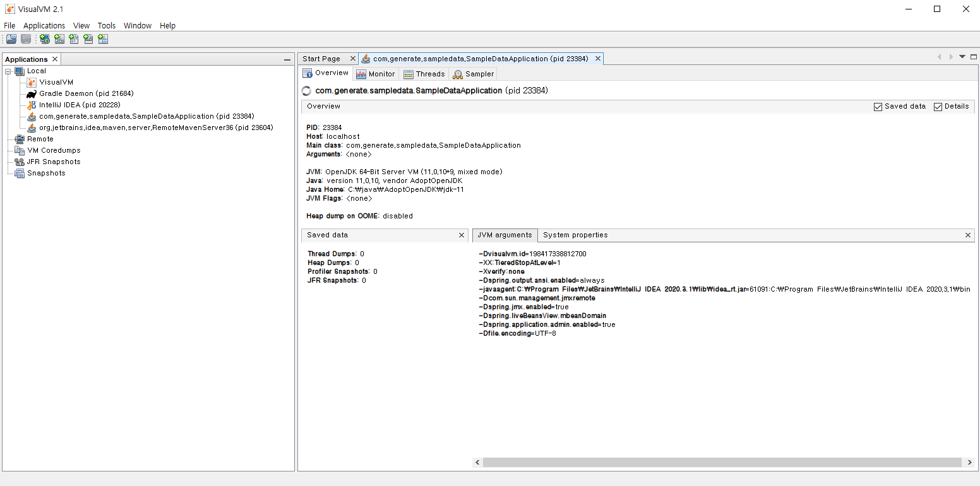Select IntelliJ IDEA (pid 20228) in the tree
This screenshot has width=980, height=486.
click(x=80, y=105)
